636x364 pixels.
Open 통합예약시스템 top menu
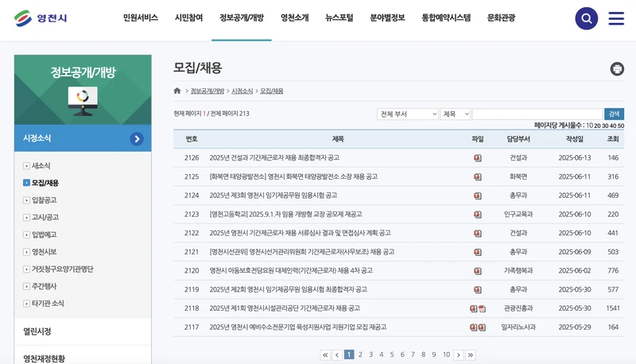click(x=446, y=17)
